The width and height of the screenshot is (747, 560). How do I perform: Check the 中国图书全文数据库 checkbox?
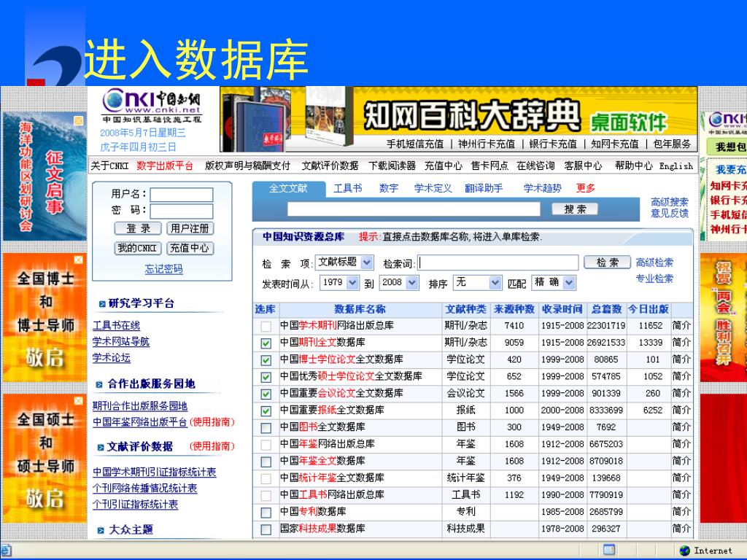point(266,427)
